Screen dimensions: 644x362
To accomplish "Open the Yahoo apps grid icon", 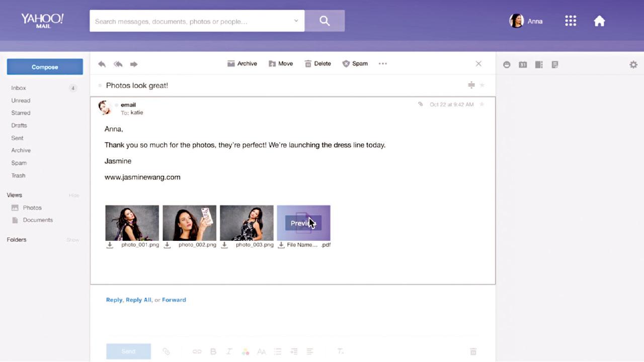I will [570, 21].
